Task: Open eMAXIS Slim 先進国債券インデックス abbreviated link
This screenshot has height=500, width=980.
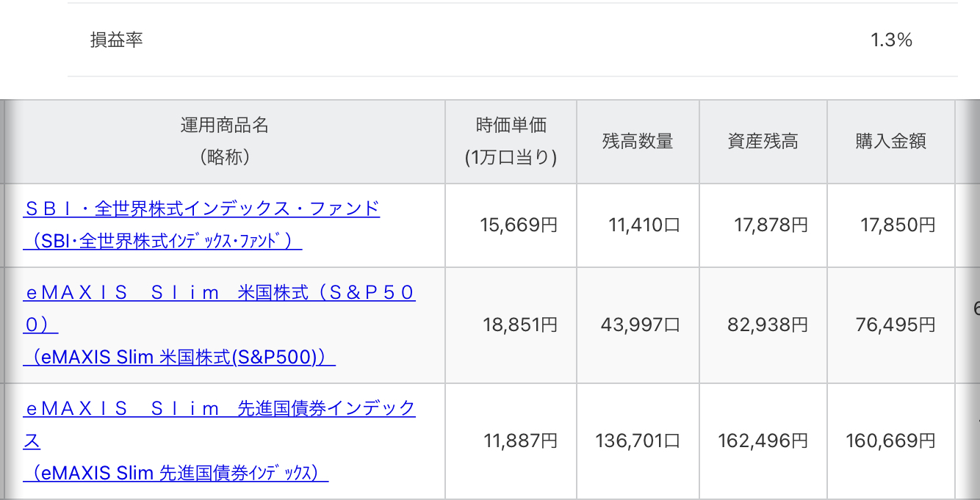Action: (x=176, y=473)
